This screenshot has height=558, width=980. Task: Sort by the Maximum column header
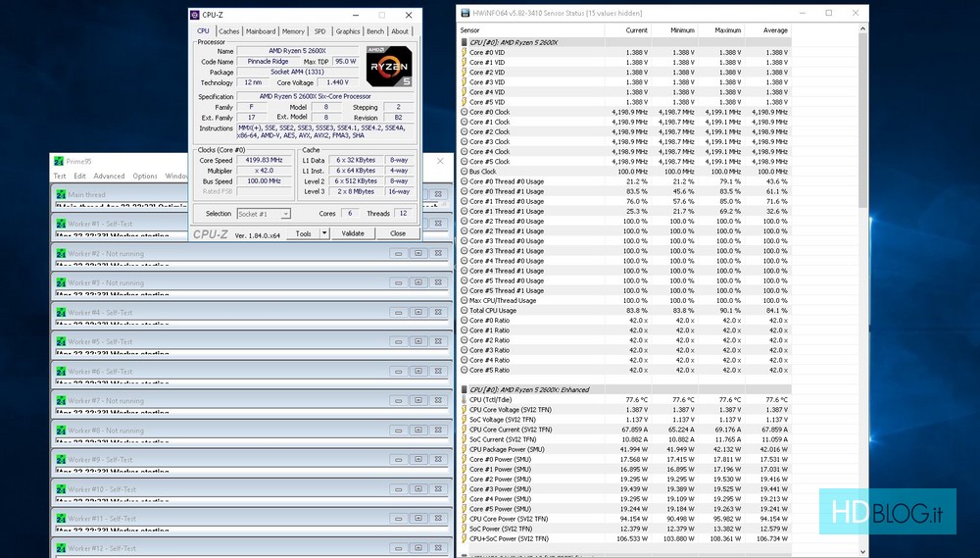[728, 30]
